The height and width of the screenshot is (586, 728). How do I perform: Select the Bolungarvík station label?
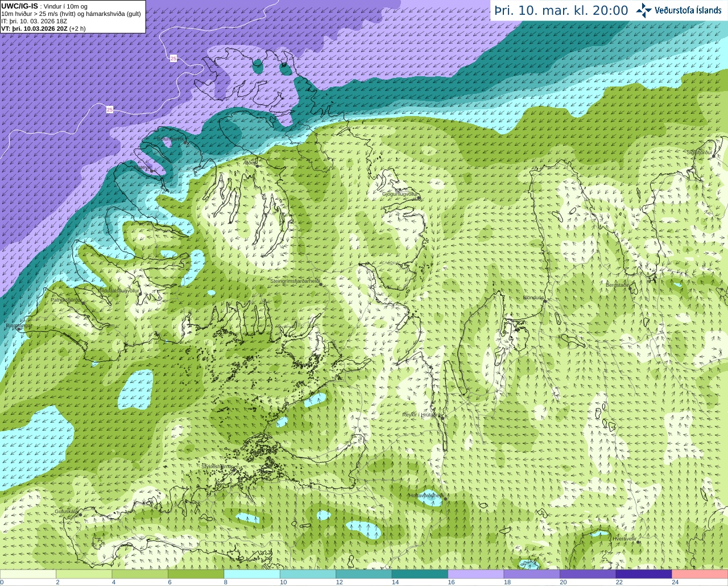(170, 138)
